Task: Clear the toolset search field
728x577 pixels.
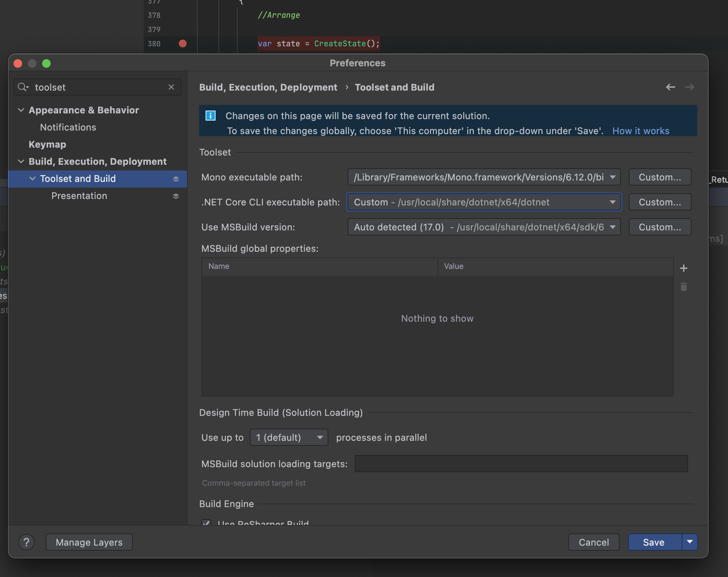Action: click(171, 87)
